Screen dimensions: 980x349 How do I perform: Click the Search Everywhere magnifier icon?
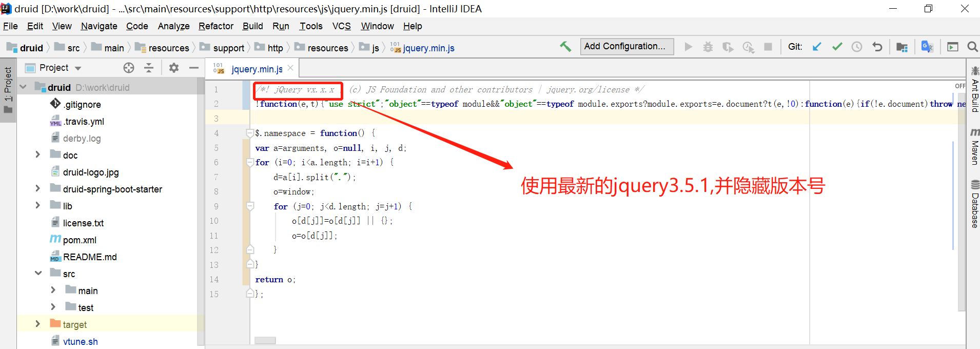click(x=972, y=47)
